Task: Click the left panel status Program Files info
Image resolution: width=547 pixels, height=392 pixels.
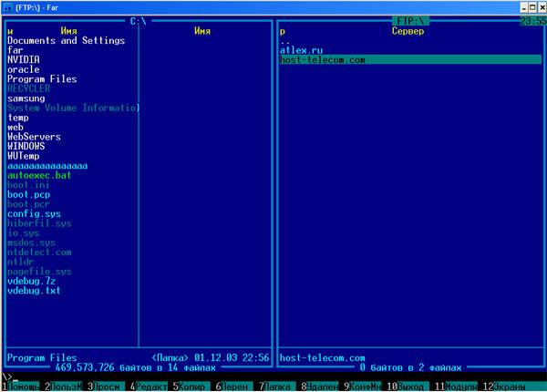Action: pyautogui.click(x=139, y=358)
